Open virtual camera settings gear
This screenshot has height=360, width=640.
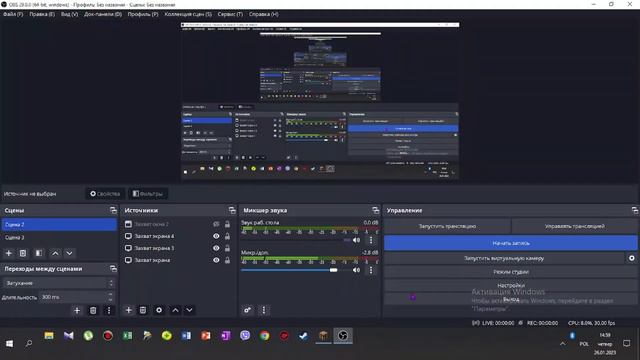(x=631, y=258)
